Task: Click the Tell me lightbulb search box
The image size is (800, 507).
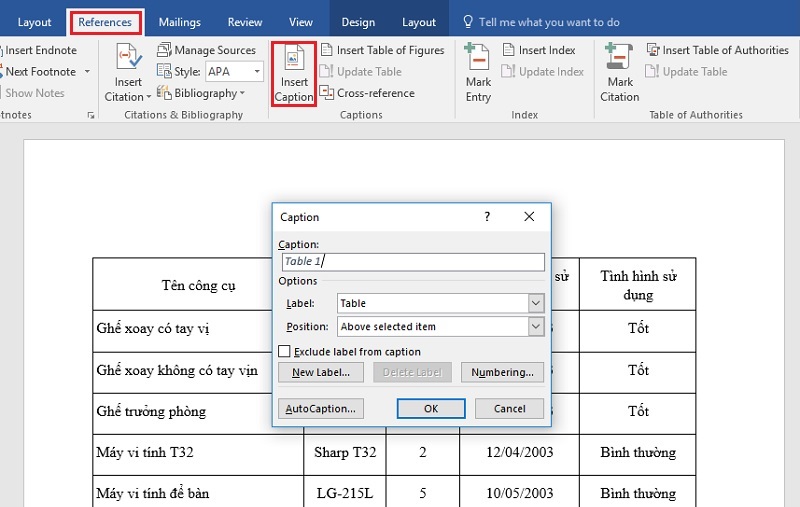Action: click(x=541, y=22)
